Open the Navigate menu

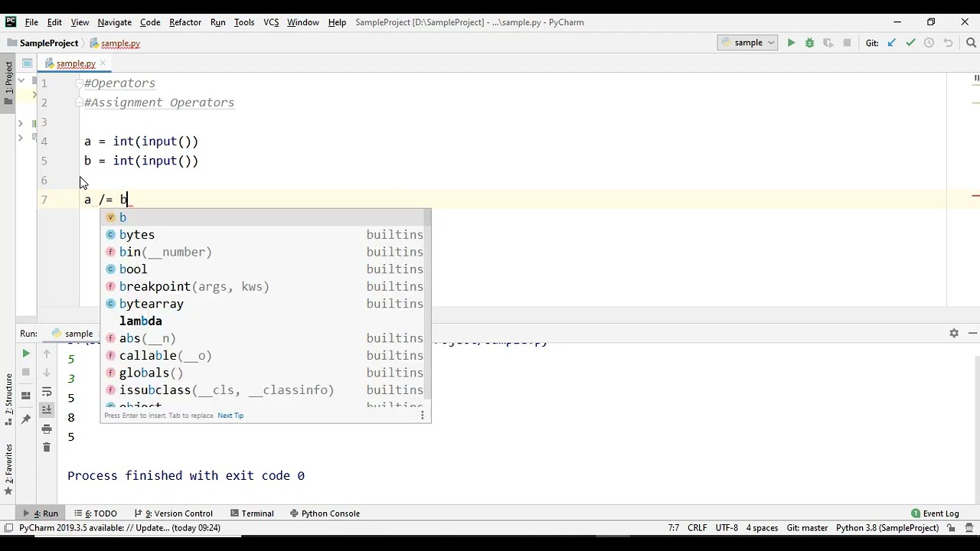[114, 22]
